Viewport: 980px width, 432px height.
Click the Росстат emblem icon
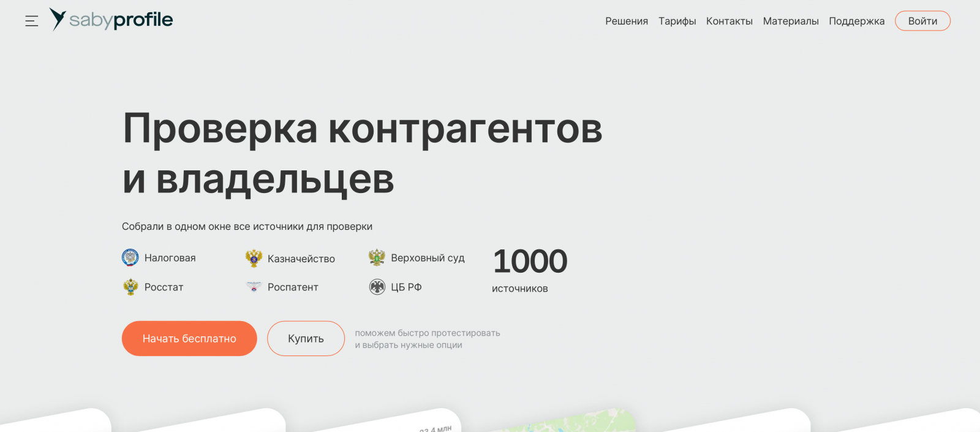click(x=130, y=287)
